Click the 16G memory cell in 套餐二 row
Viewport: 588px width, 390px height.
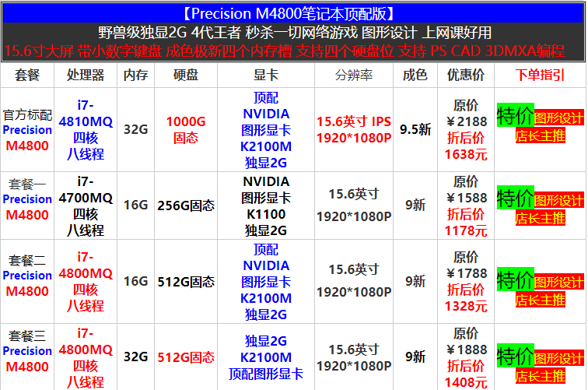[x=136, y=281]
